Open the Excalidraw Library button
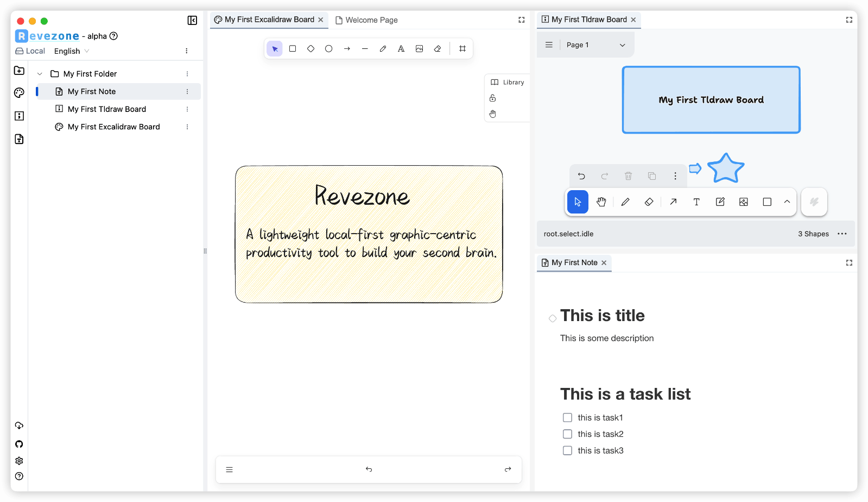The width and height of the screenshot is (868, 502). pyautogui.click(x=508, y=83)
